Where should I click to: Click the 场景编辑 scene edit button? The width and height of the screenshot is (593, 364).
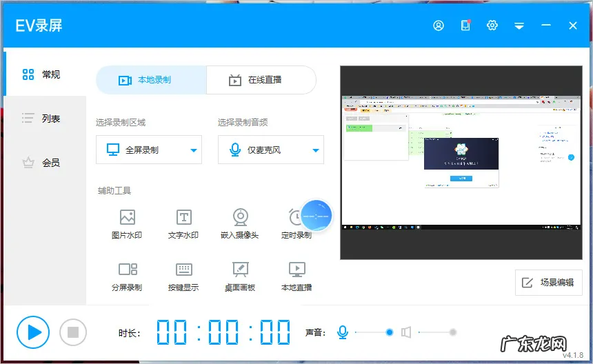(548, 283)
